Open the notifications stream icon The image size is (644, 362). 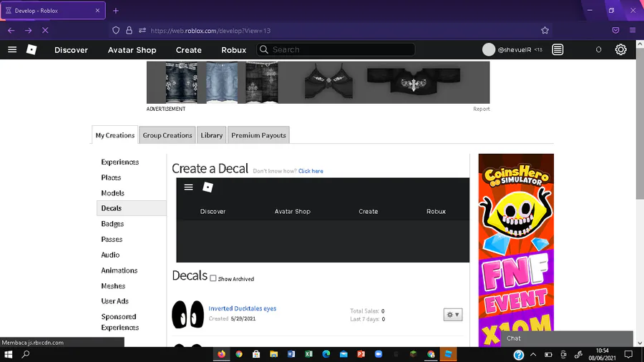coord(557,49)
